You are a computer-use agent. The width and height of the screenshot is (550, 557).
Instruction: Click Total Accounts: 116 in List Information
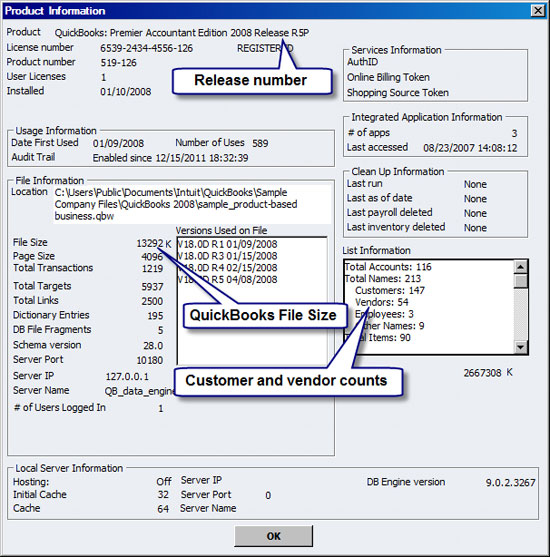(388, 267)
